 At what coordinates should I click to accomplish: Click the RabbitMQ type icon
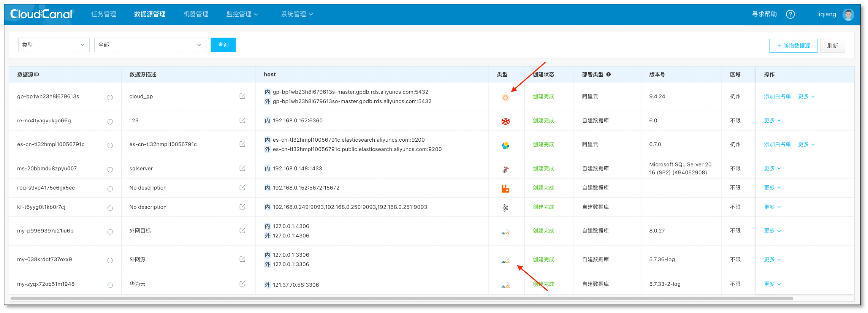click(x=505, y=188)
